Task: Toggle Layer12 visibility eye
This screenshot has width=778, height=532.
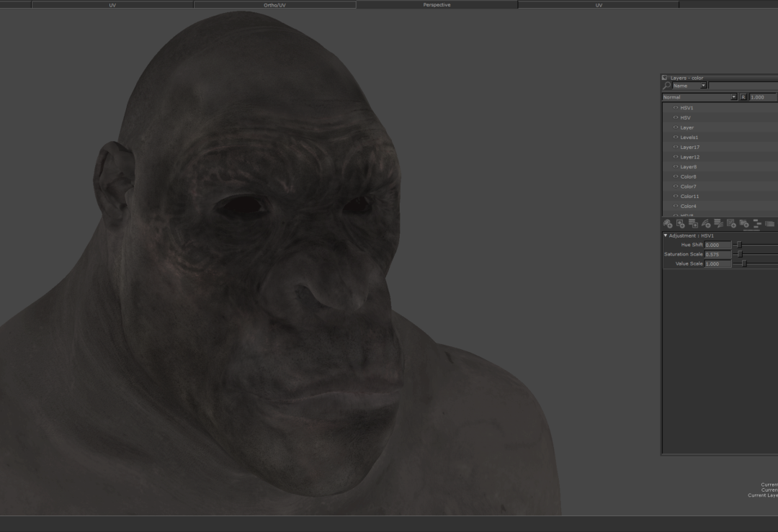Action: pos(675,157)
